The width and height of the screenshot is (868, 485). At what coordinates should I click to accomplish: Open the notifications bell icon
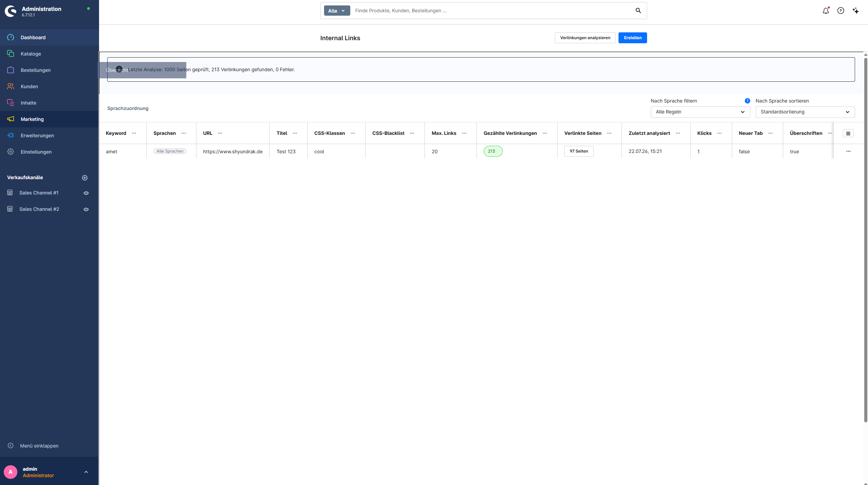click(x=825, y=11)
